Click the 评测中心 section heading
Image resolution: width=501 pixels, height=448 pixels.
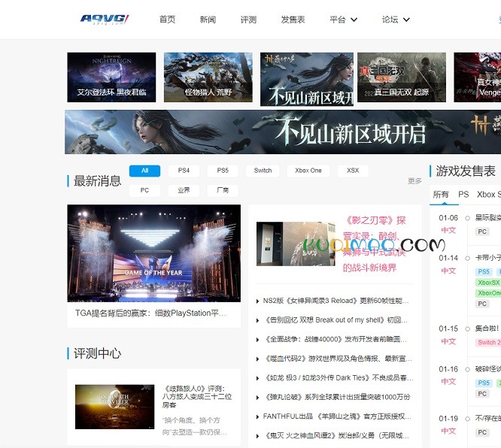click(x=98, y=353)
